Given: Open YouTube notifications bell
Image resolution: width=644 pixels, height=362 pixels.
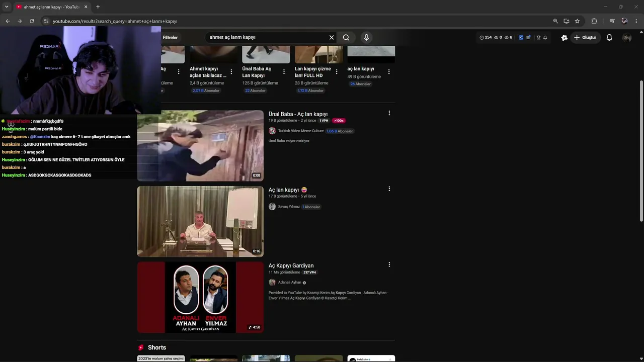Looking at the screenshot, I should click(609, 37).
